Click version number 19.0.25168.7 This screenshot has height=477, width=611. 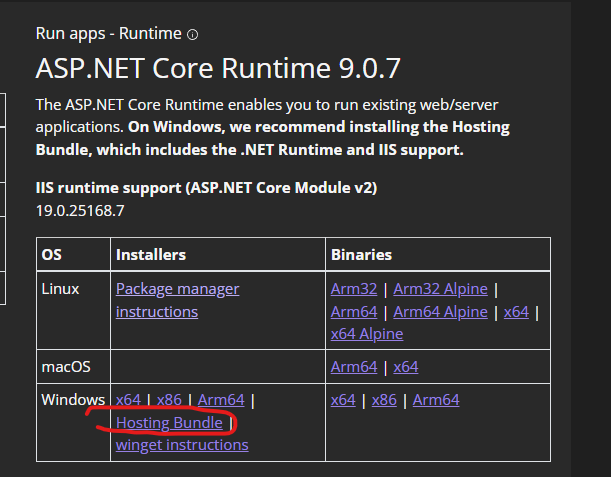coord(80,211)
